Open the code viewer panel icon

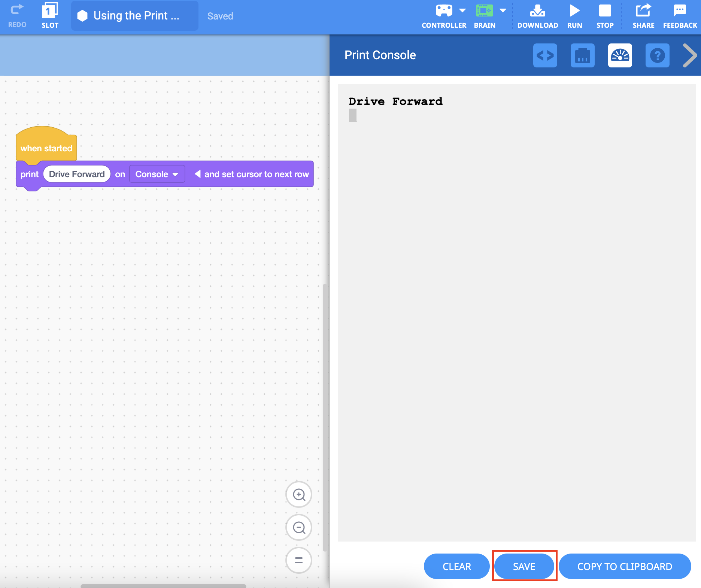click(545, 55)
